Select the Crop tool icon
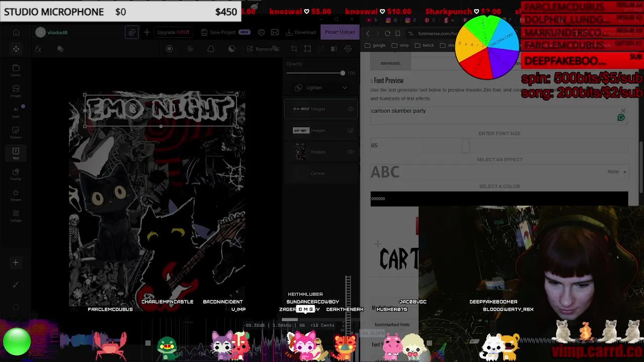 pyautogui.click(x=294, y=49)
